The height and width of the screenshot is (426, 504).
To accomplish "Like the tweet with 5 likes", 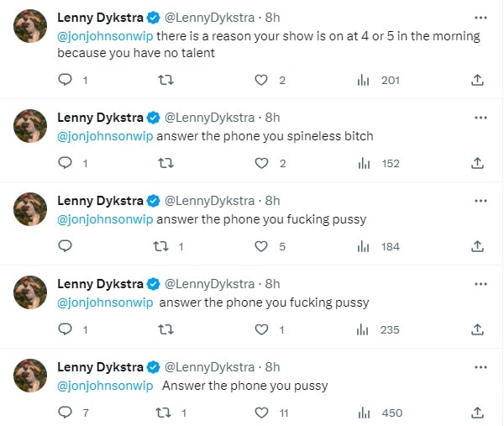I will [x=261, y=246].
